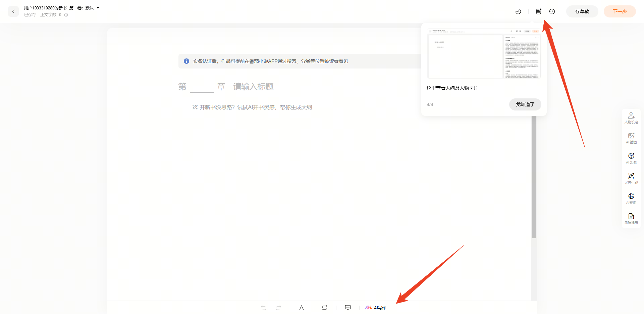Viewport: 644px width, 314px height.
Task: Click the outline guide preview thumbnail
Action: click(484, 53)
